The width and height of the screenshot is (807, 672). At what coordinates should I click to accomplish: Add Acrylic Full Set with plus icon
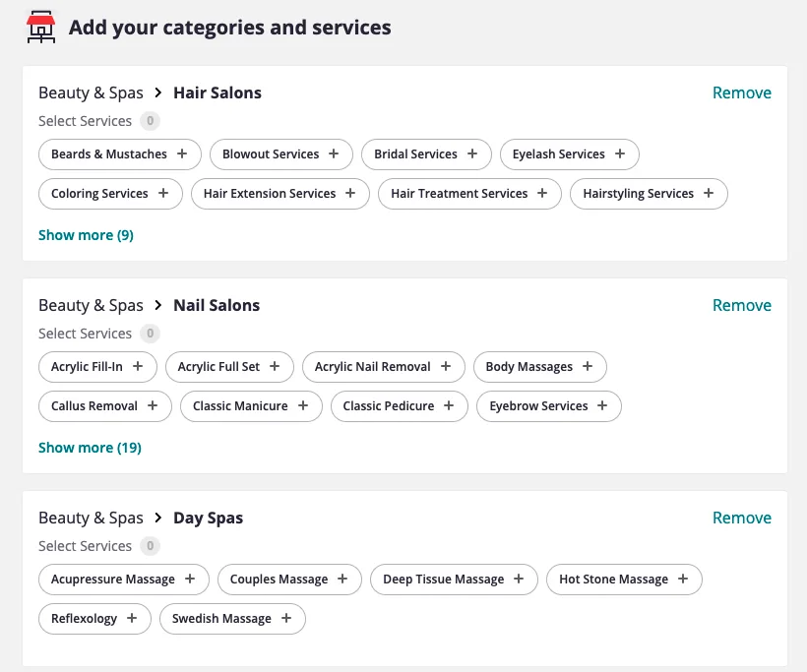click(x=275, y=366)
